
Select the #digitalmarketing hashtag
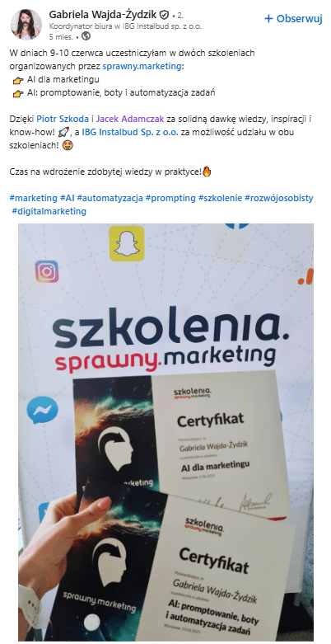coord(49,211)
